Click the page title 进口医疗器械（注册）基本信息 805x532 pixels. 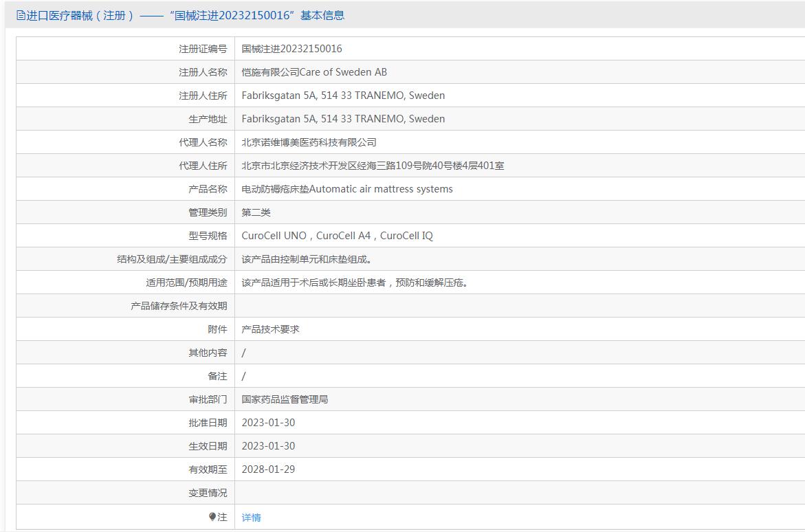(180, 15)
